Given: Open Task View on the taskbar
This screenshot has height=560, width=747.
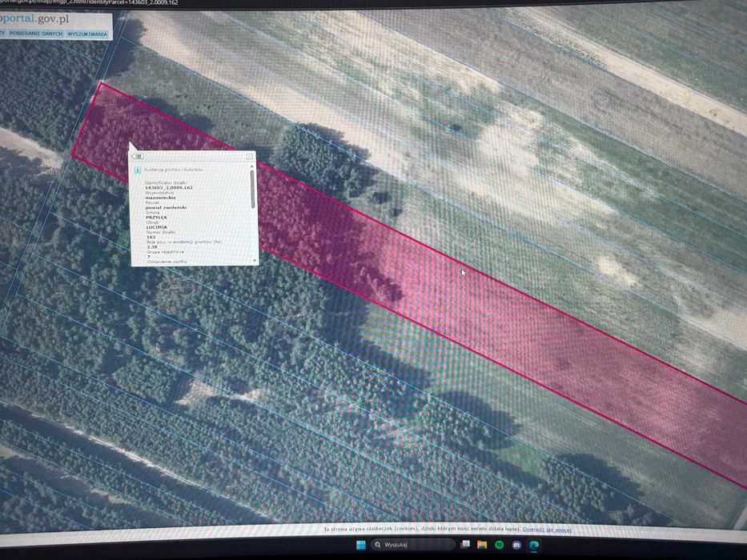Looking at the screenshot, I should [465, 544].
